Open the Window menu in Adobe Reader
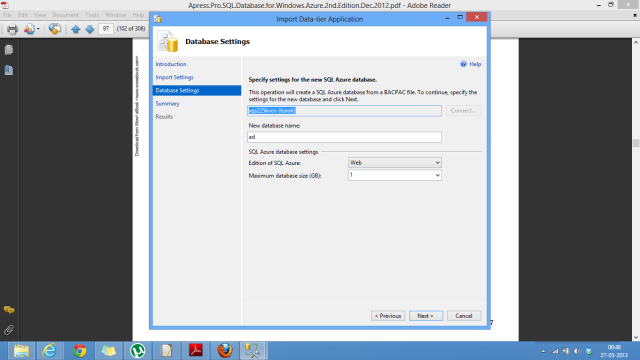 click(116, 15)
